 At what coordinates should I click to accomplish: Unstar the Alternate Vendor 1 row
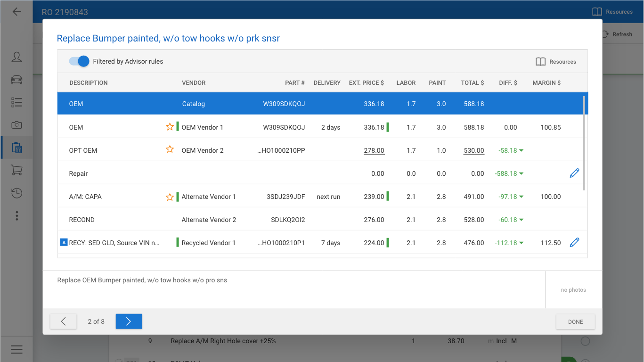170,197
